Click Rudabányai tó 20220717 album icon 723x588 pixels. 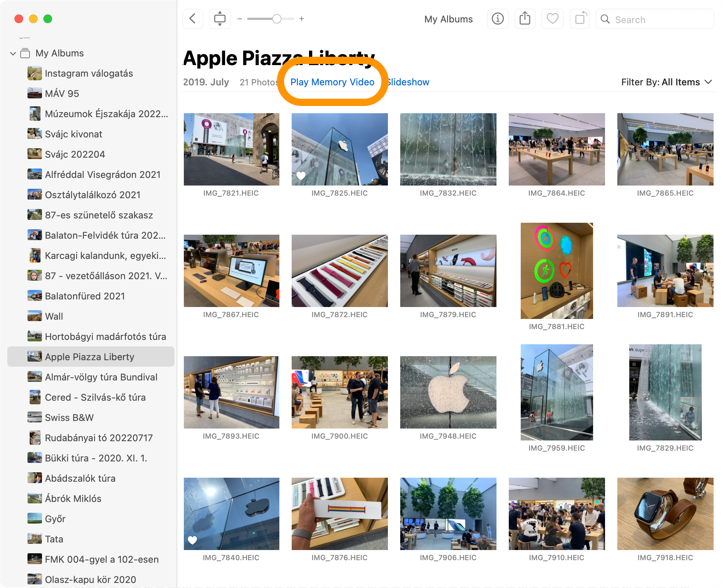coord(35,438)
